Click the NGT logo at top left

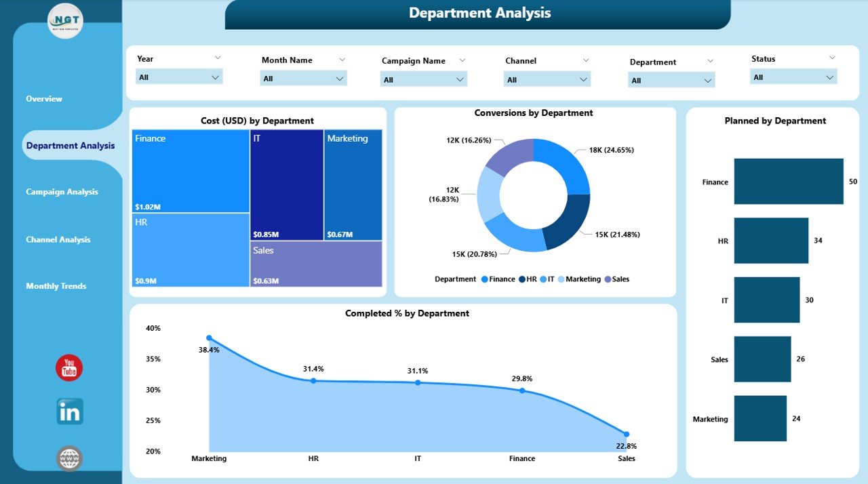tap(66, 21)
